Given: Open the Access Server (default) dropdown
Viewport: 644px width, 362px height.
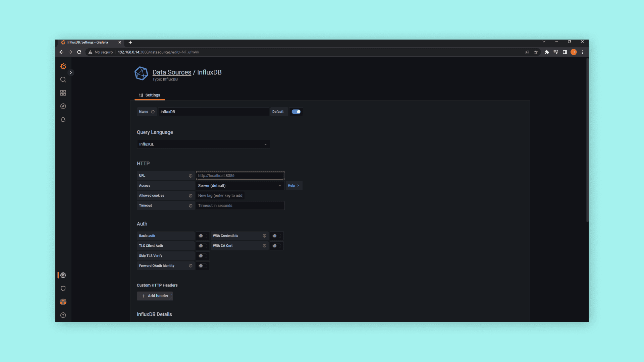Looking at the screenshot, I should (x=240, y=186).
